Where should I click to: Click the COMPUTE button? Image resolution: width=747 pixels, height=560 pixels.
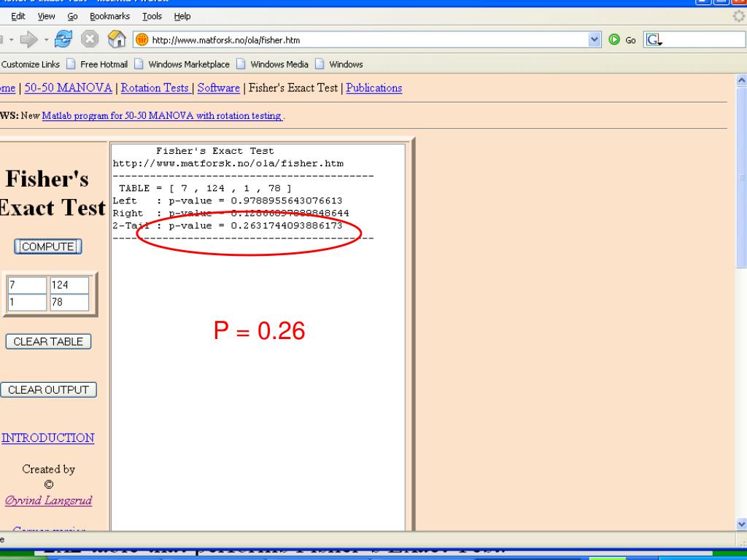(48, 246)
